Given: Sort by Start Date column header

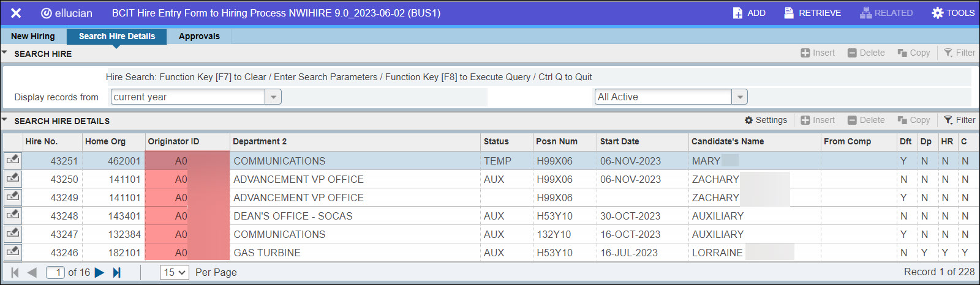Looking at the screenshot, I should [x=619, y=141].
